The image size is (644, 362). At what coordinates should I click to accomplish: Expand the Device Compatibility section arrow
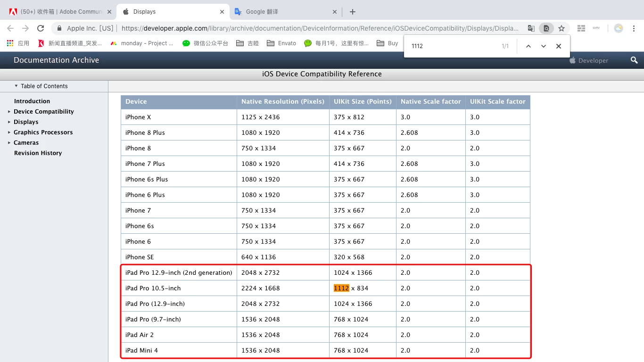9,112
